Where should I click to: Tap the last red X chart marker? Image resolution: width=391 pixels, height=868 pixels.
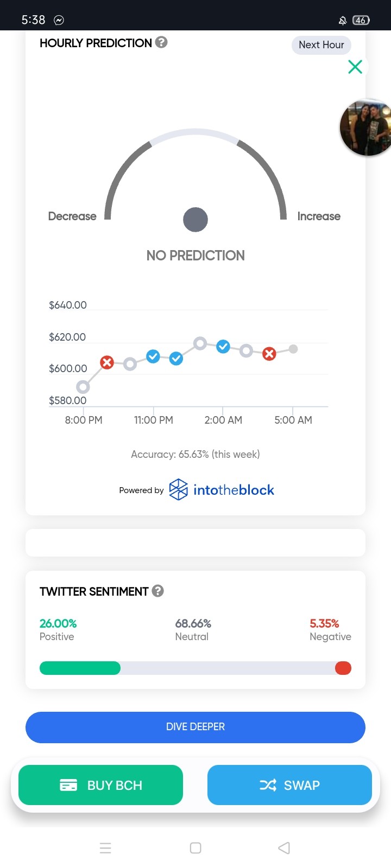coord(269,354)
